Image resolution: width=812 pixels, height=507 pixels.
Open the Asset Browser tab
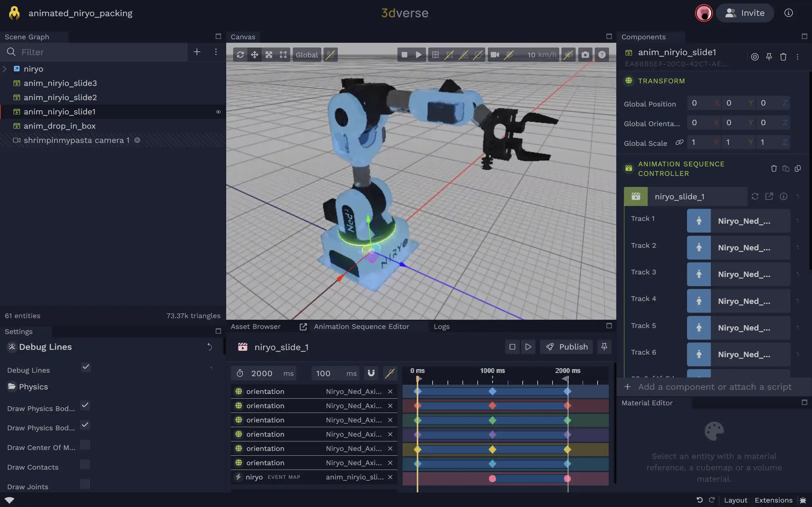[x=255, y=326]
